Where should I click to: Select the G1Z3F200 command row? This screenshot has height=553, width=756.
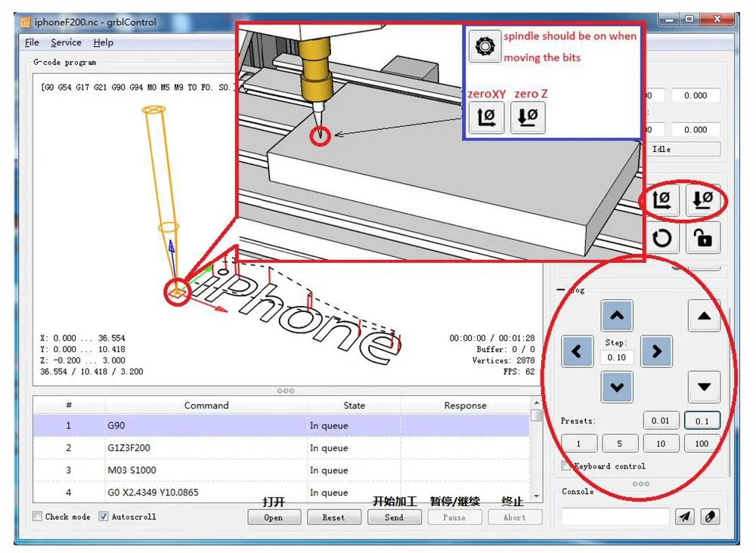[281, 447]
